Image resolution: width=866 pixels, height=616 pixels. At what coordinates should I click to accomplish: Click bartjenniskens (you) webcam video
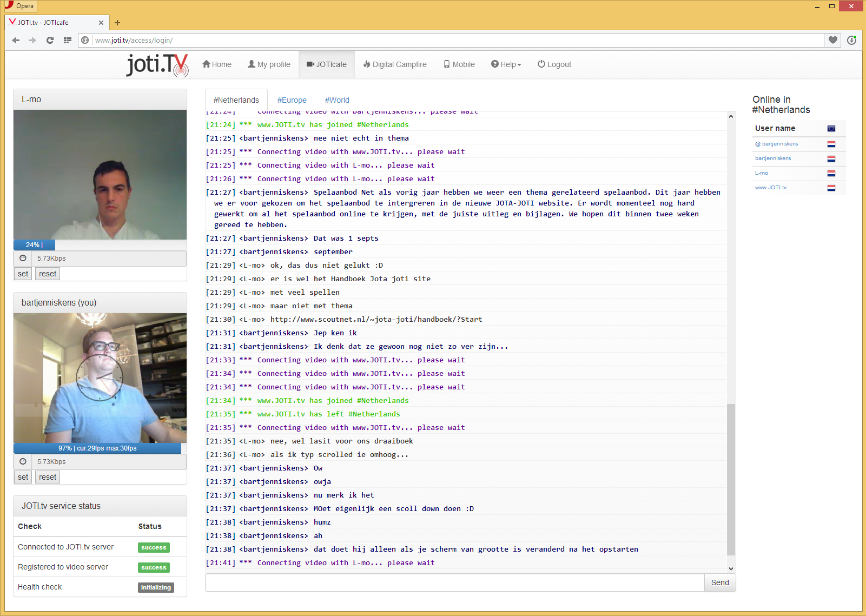pyautogui.click(x=100, y=378)
